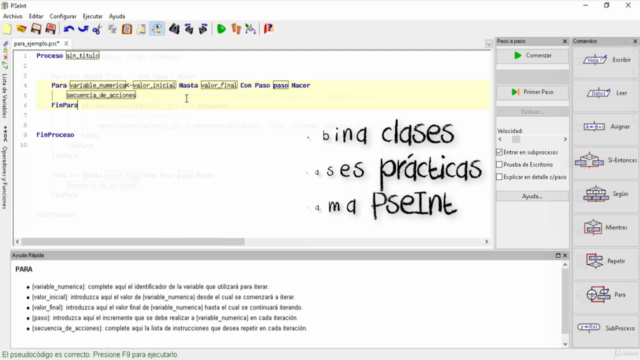Image resolution: width=640 pixels, height=360 pixels.
Task: Insert Si-Entonces command
Action: coord(606,160)
